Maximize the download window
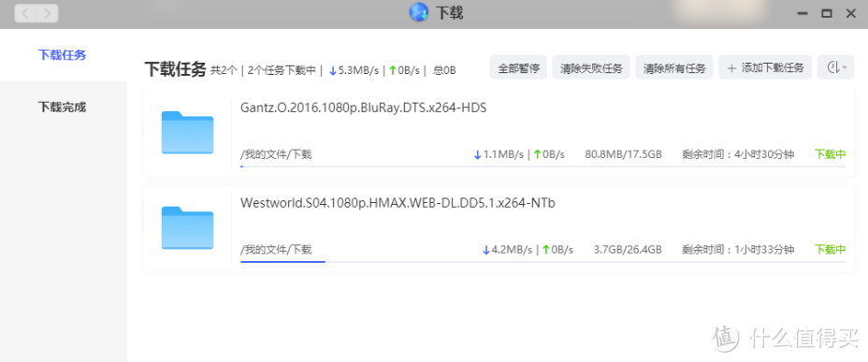Viewport: 868px width, 362px height. (x=827, y=13)
